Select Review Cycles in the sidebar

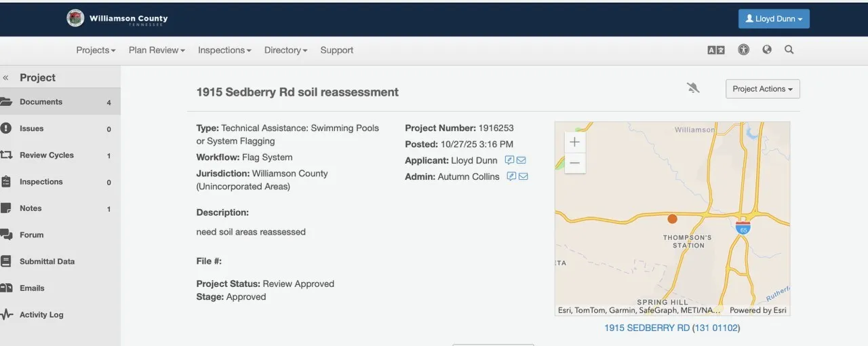tap(46, 155)
